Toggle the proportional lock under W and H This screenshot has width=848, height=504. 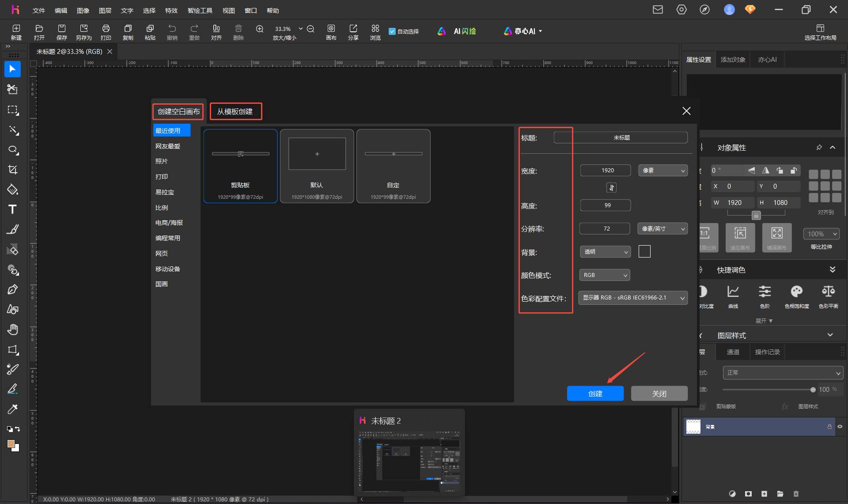tap(756, 216)
